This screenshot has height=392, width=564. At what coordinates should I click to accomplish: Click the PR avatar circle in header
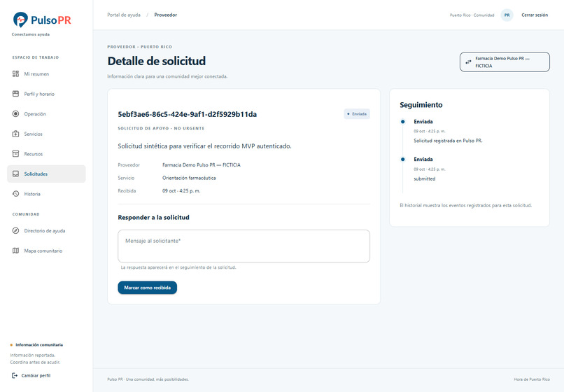pyautogui.click(x=507, y=15)
